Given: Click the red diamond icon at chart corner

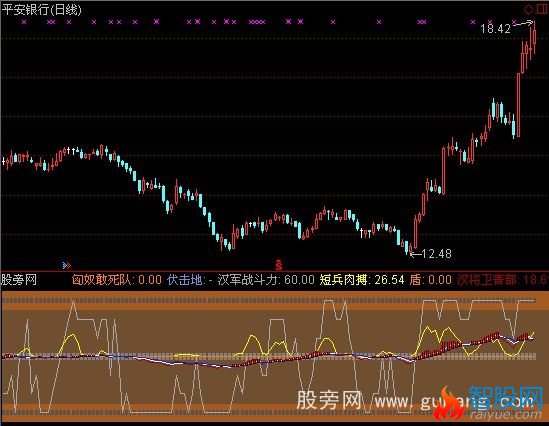Looking at the screenshot, I should pyautogui.click(x=528, y=9).
